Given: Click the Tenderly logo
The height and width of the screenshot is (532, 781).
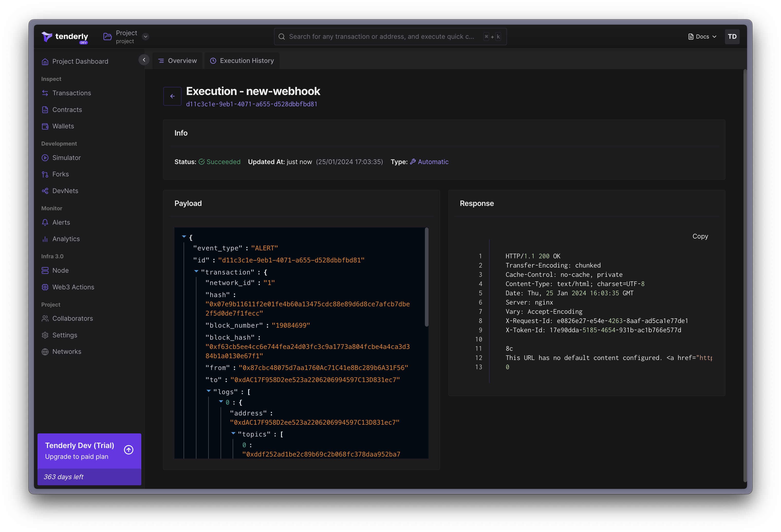Looking at the screenshot, I should pyautogui.click(x=65, y=37).
